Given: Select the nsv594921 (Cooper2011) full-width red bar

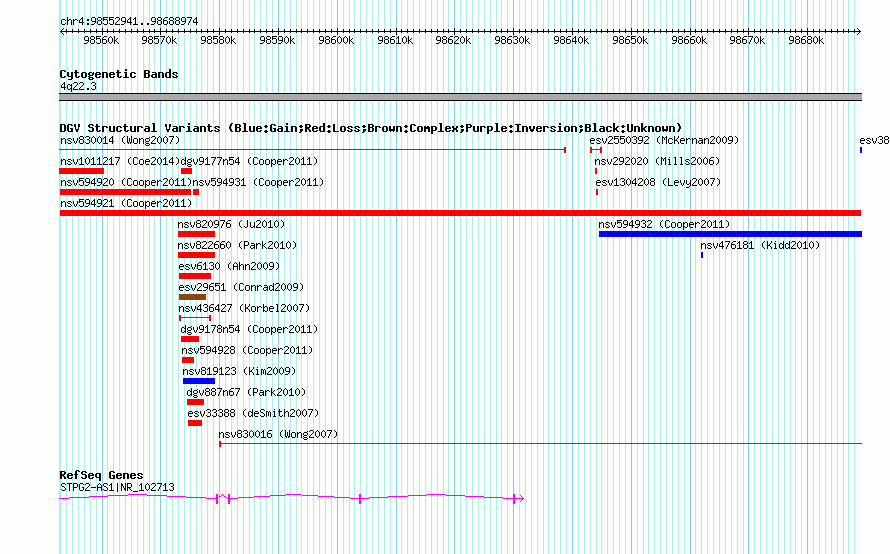Looking at the screenshot, I should tap(460, 213).
